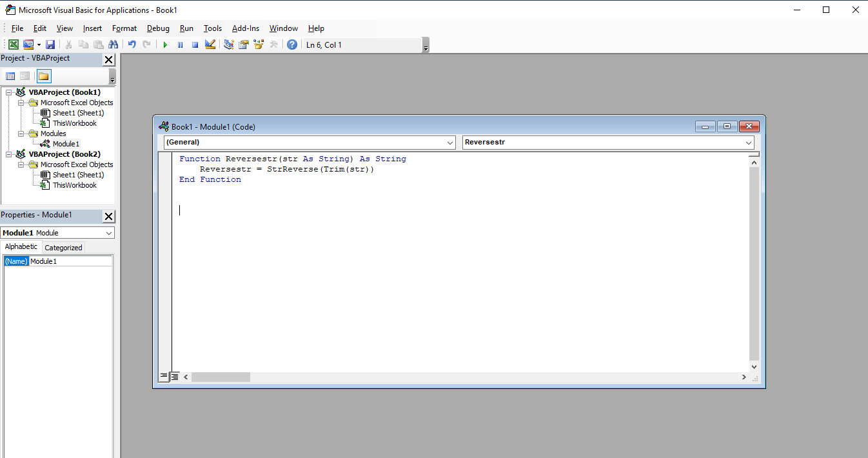The image size is (868, 458).
Task: Click Procedure View button at code window bottom
Action: (164, 377)
